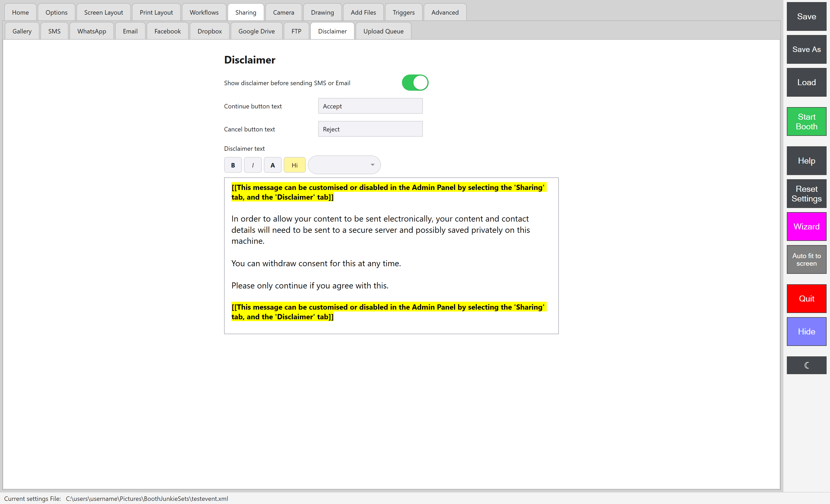
Task: Select the Sharing tab
Action: pos(246,13)
